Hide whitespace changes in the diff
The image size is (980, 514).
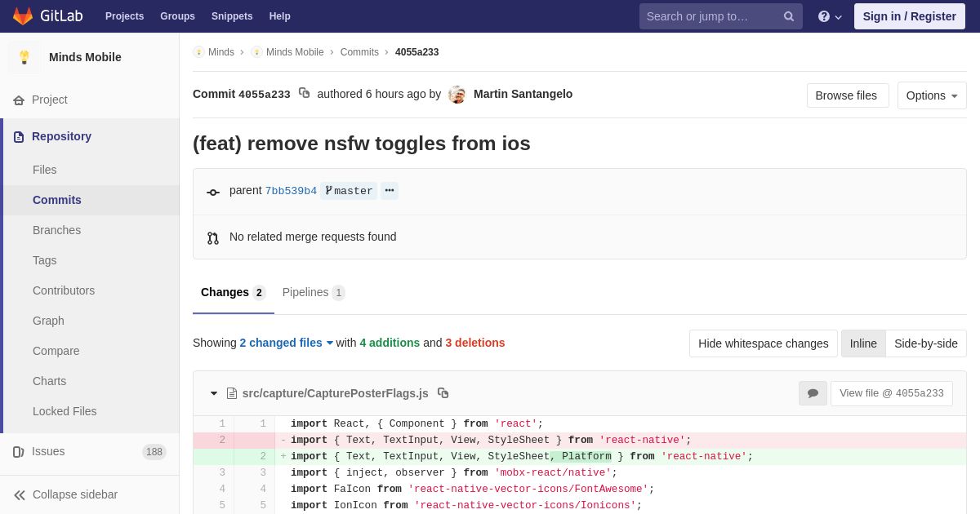(x=763, y=343)
